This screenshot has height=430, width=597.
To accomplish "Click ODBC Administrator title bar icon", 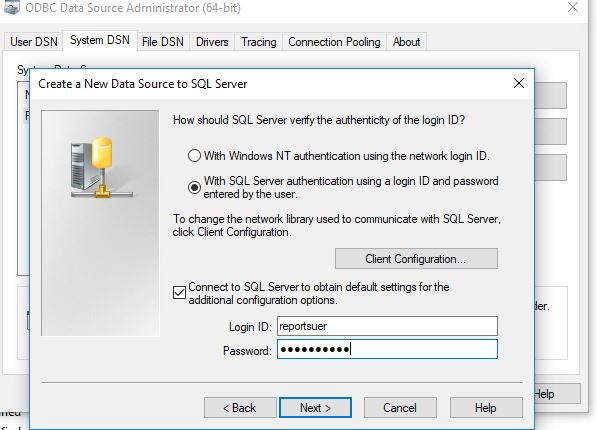I will click(11, 8).
